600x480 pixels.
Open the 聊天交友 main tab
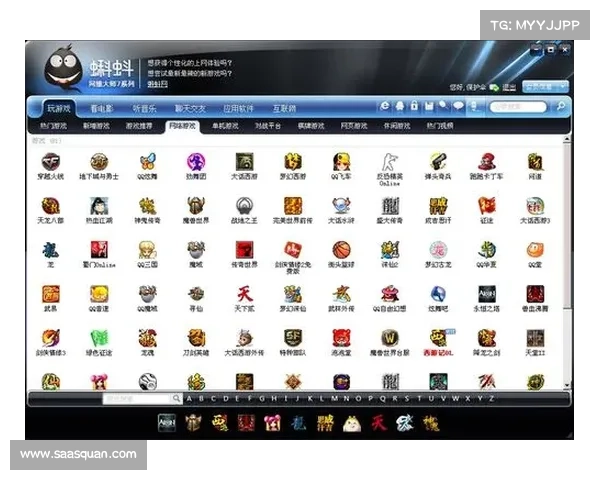(190, 109)
